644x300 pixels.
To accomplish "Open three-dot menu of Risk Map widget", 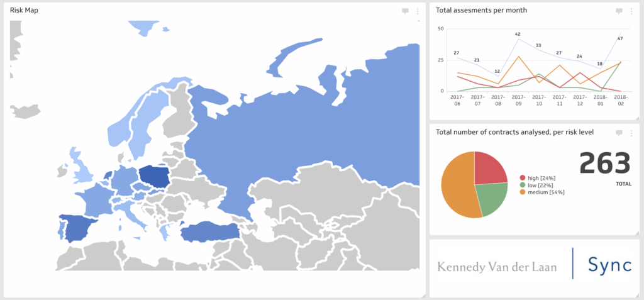I will click(418, 11).
